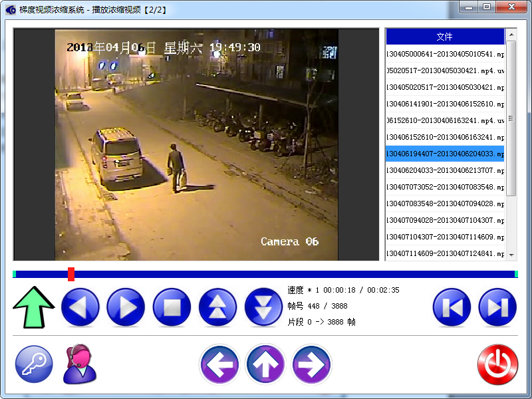Open the key icon button
This screenshot has width=532, height=399.
tap(34, 364)
